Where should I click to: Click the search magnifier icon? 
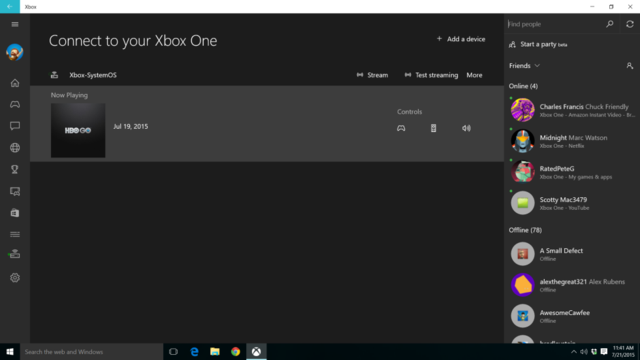pyautogui.click(x=610, y=24)
